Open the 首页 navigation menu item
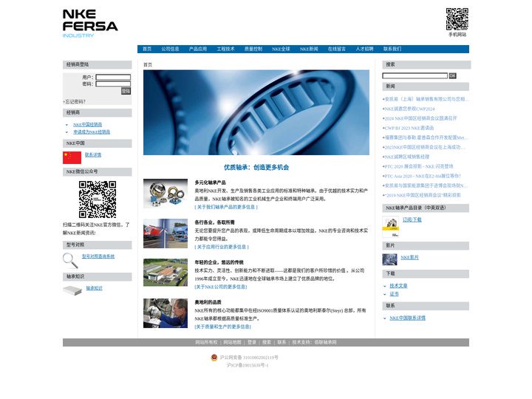Screen dimensions: 532x399 (x=147, y=49)
